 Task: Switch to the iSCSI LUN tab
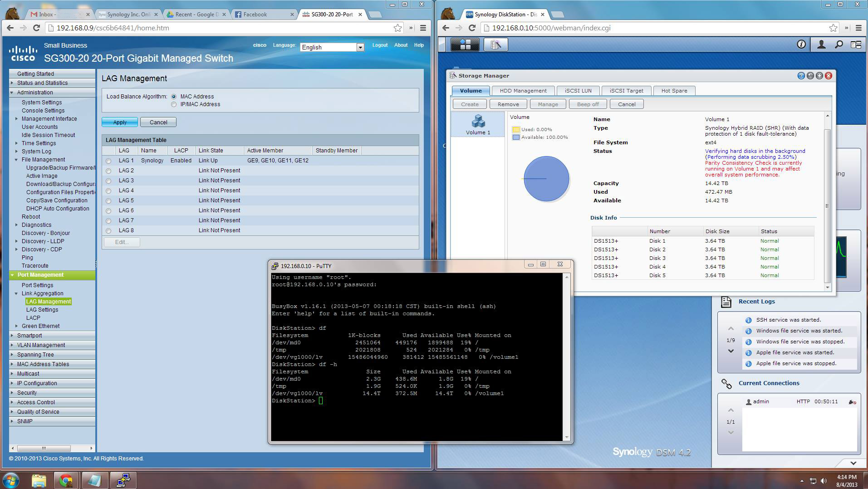pyautogui.click(x=578, y=91)
